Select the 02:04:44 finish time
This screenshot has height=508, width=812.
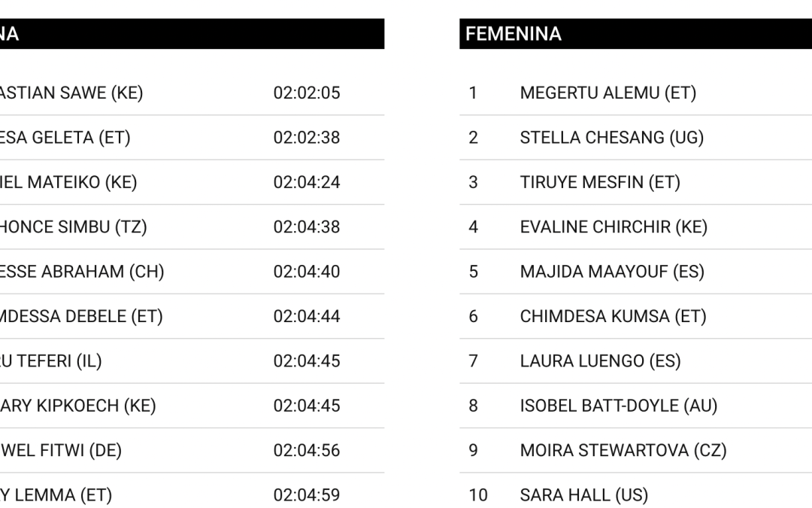(307, 316)
